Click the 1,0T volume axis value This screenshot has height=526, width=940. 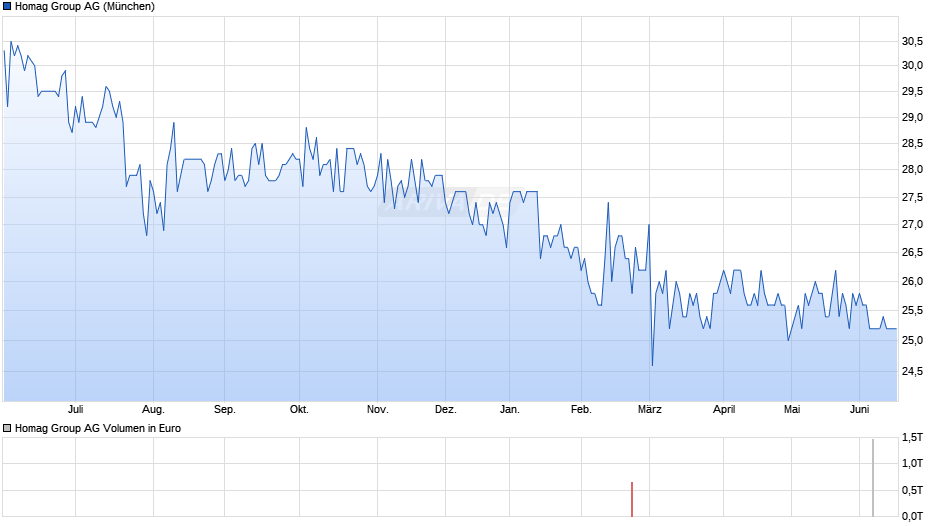912,464
